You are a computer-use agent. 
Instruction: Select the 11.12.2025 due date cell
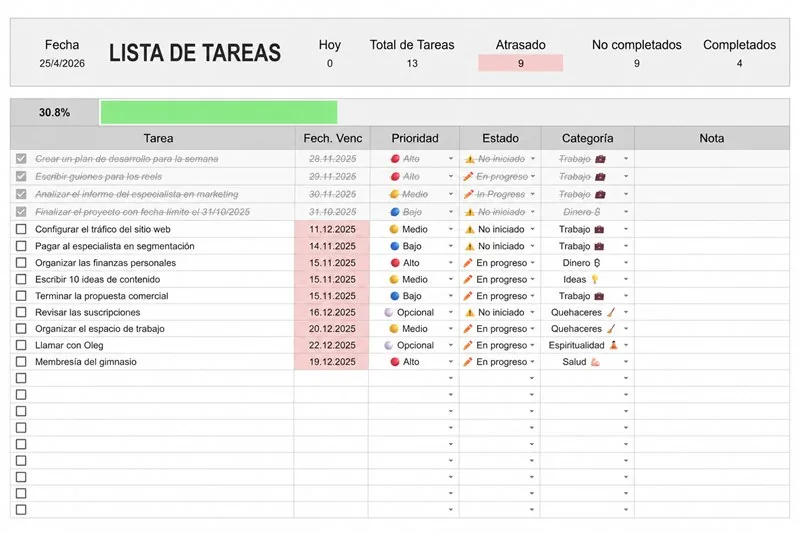tap(332, 230)
